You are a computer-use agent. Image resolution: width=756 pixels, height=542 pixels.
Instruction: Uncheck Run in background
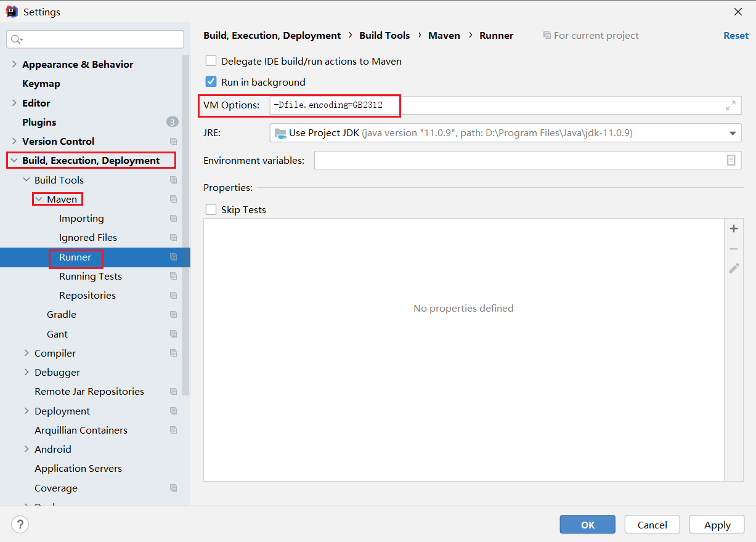[211, 82]
